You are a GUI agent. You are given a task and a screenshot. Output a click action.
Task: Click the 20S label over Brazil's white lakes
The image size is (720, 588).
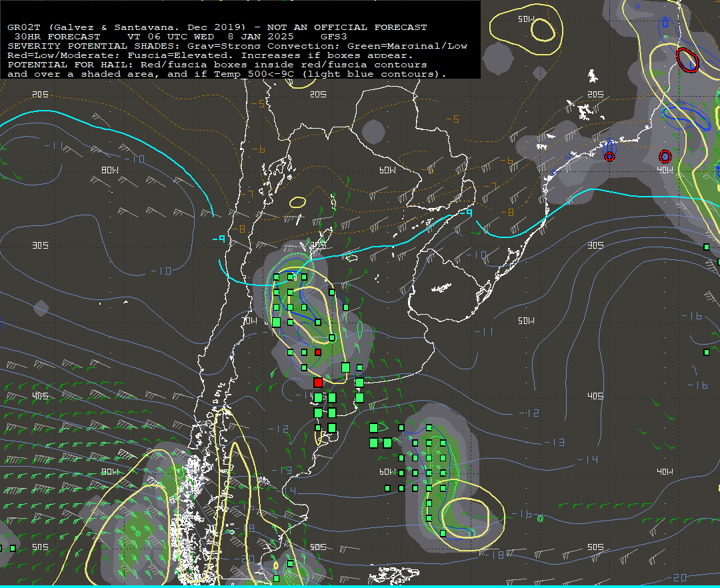595,94
